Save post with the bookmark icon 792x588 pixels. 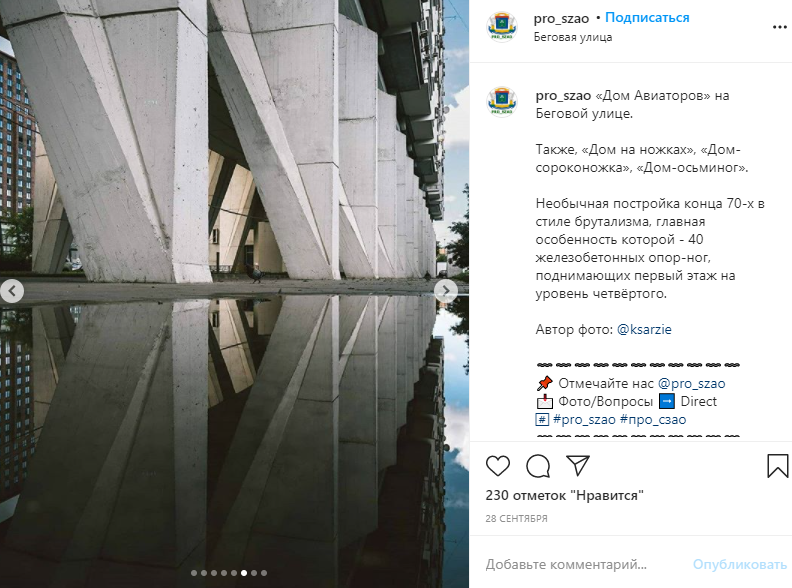(777, 465)
